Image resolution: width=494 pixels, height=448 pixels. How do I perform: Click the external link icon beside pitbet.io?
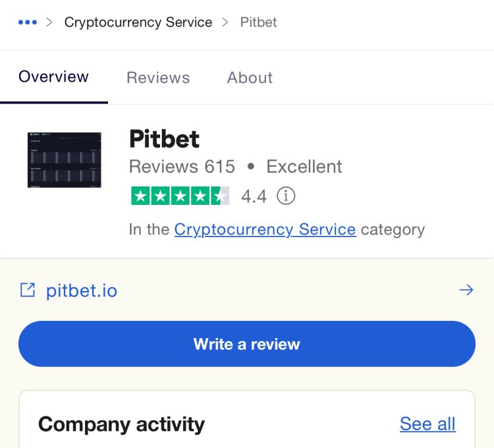[x=28, y=290]
